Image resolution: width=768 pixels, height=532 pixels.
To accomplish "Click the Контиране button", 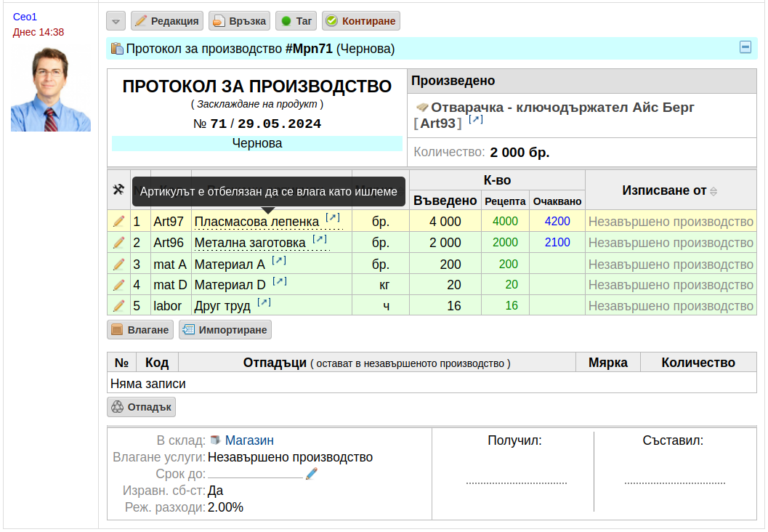I will 361,21.
